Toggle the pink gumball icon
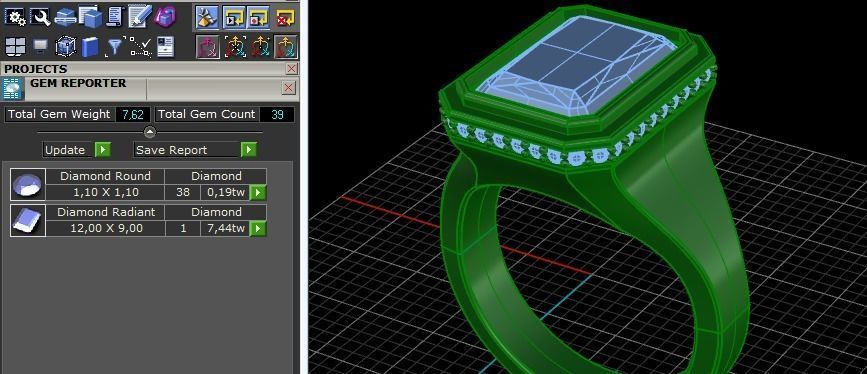Screen dimensions: 867x374 (207, 47)
